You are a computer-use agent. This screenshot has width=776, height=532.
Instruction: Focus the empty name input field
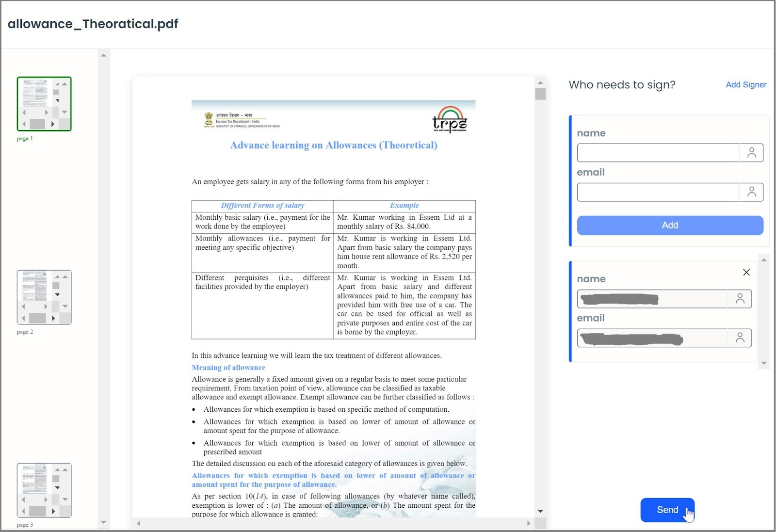tap(658, 153)
